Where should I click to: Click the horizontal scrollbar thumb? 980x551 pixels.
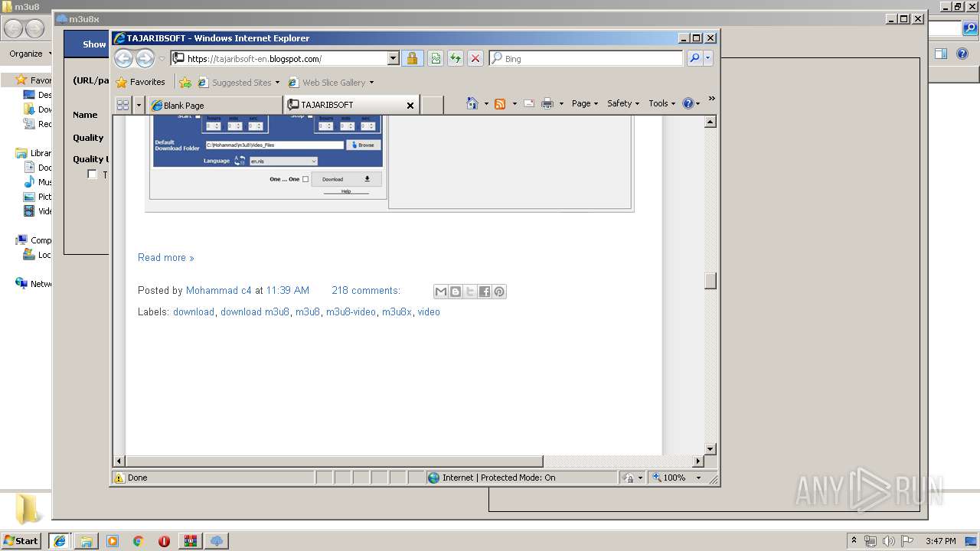[334, 461]
